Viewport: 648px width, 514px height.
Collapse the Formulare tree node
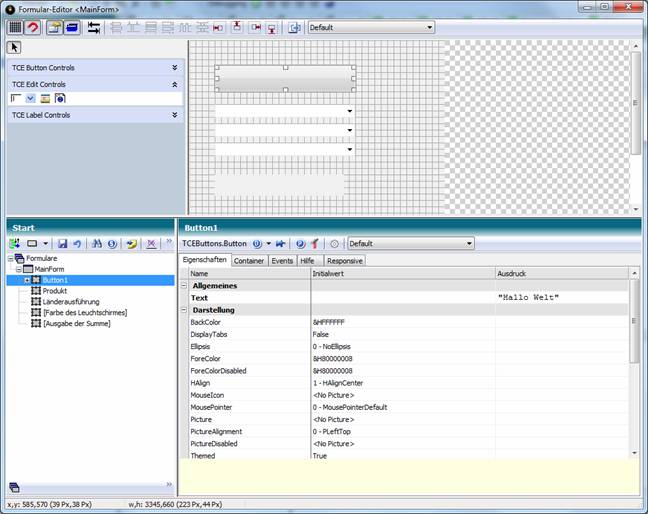point(11,259)
